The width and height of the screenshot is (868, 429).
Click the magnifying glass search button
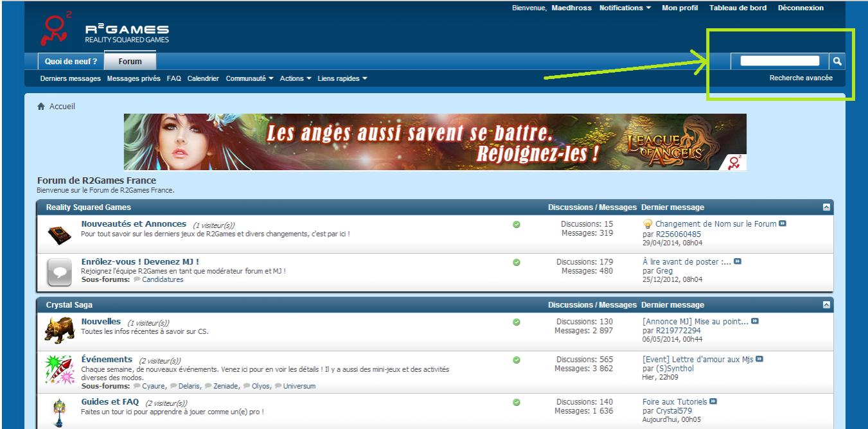(837, 61)
